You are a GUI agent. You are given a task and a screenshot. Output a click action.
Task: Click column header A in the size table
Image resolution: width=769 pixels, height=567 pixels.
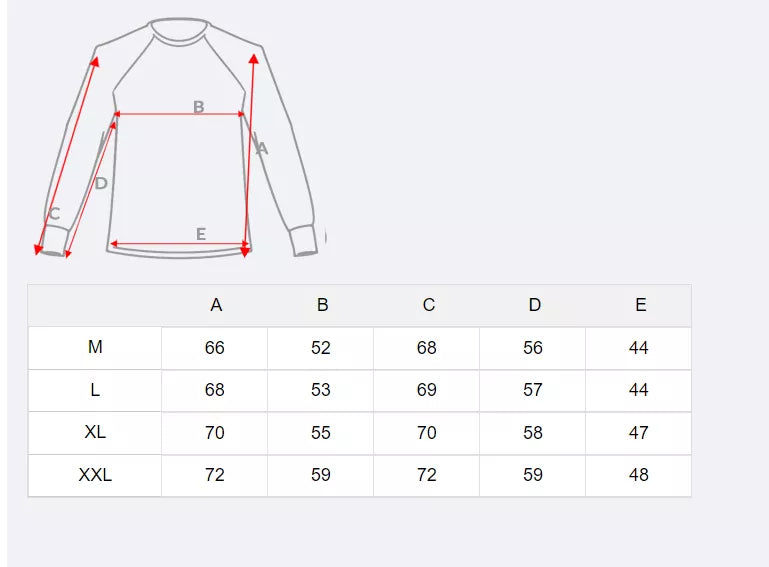point(216,305)
